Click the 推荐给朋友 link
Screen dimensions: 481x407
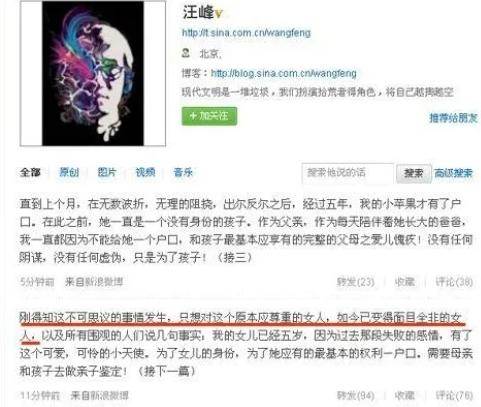coord(453,118)
